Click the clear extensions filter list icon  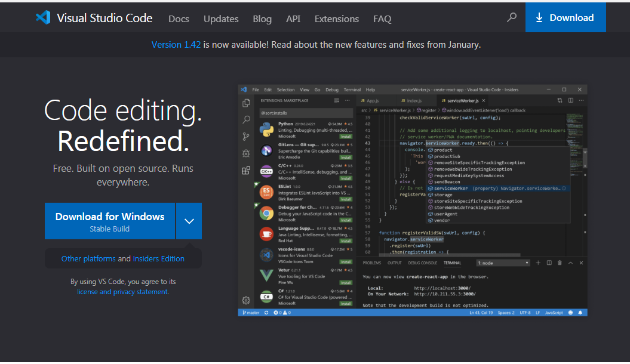tap(337, 100)
